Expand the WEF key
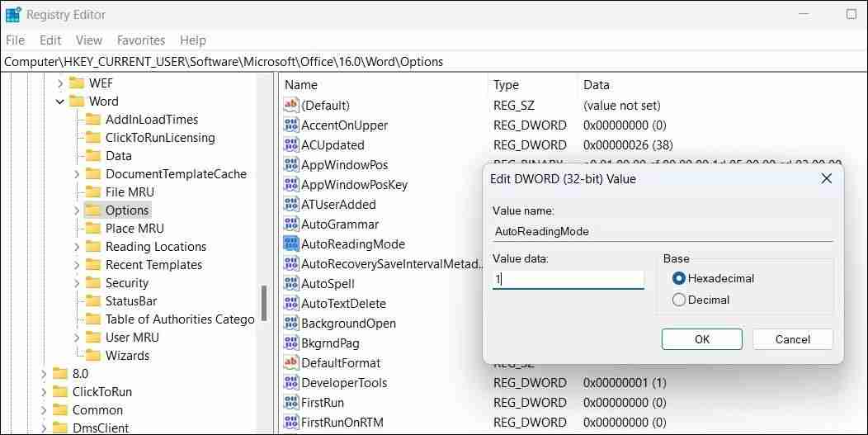The height and width of the screenshot is (435, 868). (x=59, y=83)
